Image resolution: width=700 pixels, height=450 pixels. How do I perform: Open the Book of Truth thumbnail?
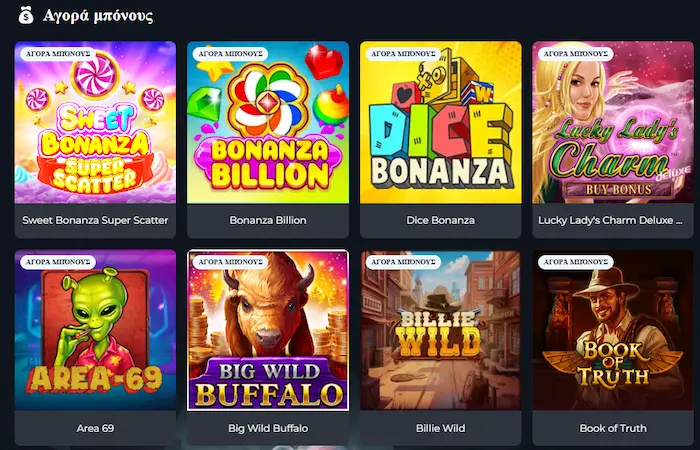[x=613, y=330]
